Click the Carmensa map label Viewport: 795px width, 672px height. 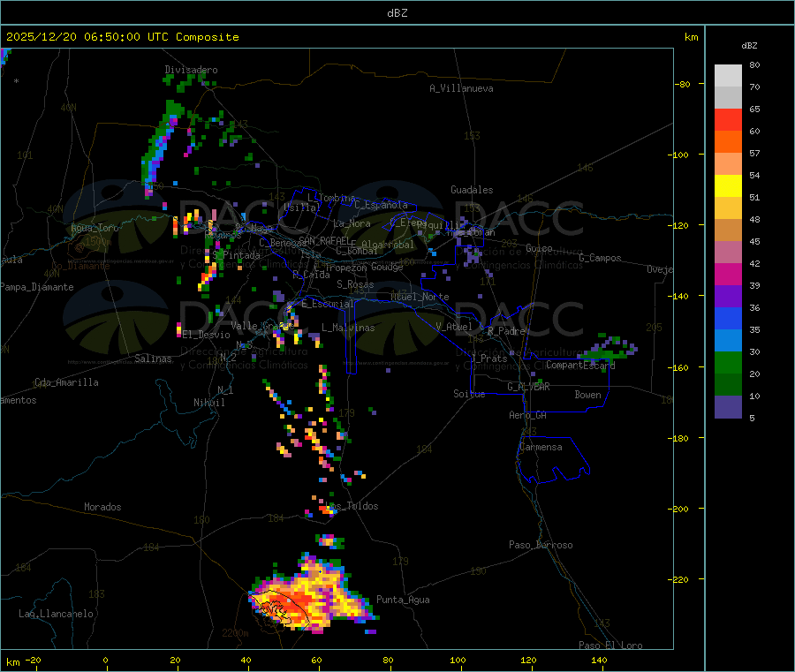point(541,447)
